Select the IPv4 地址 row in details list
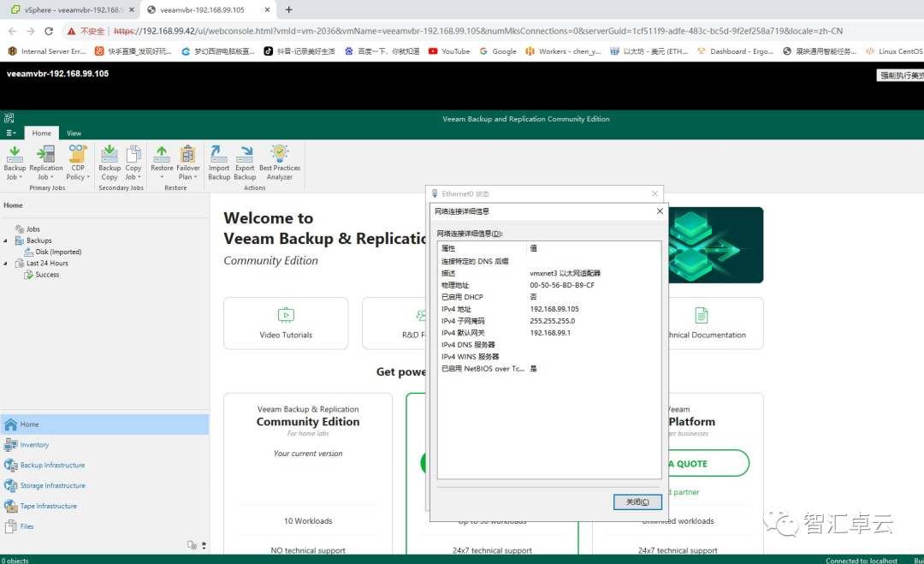924x564 pixels. coord(549,309)
